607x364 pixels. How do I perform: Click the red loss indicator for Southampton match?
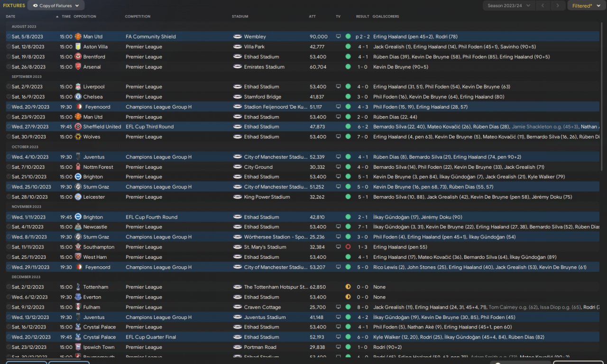tap(348, 247)
